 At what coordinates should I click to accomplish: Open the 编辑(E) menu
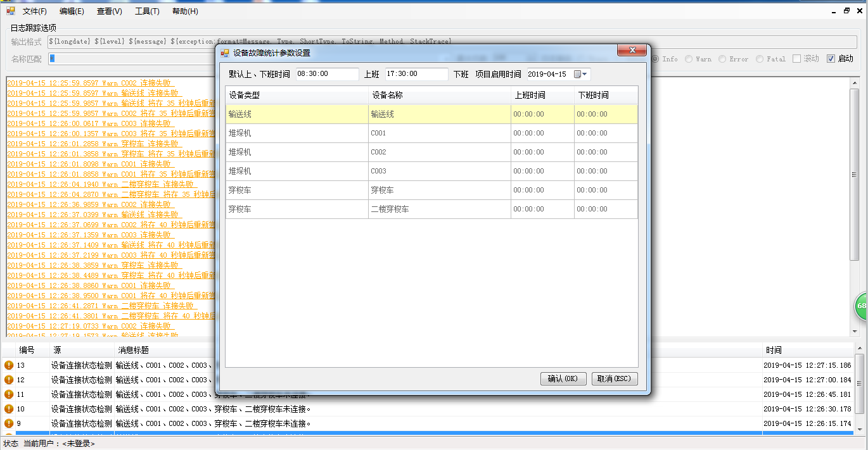click(72, 11)
